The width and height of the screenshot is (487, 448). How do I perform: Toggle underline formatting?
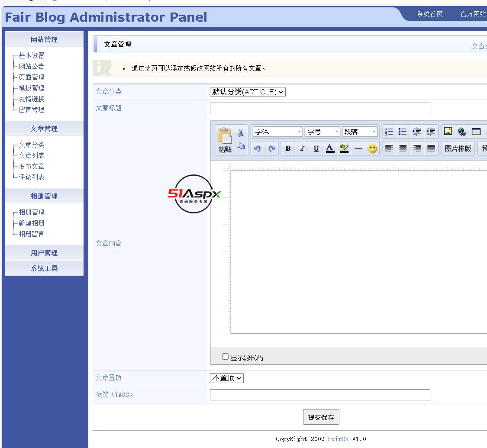(x=316, y=148)
